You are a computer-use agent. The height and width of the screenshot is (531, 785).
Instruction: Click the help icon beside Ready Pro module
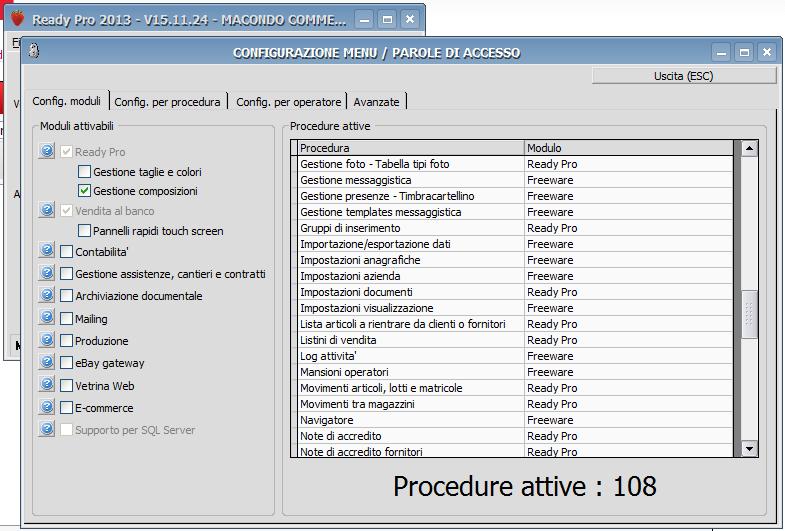[47, 151]
